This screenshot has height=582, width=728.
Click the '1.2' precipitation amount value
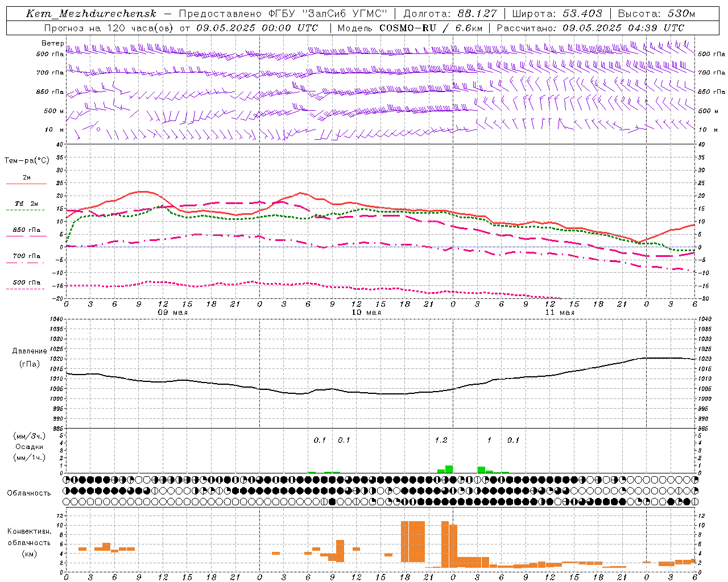(x=441, y=440)
